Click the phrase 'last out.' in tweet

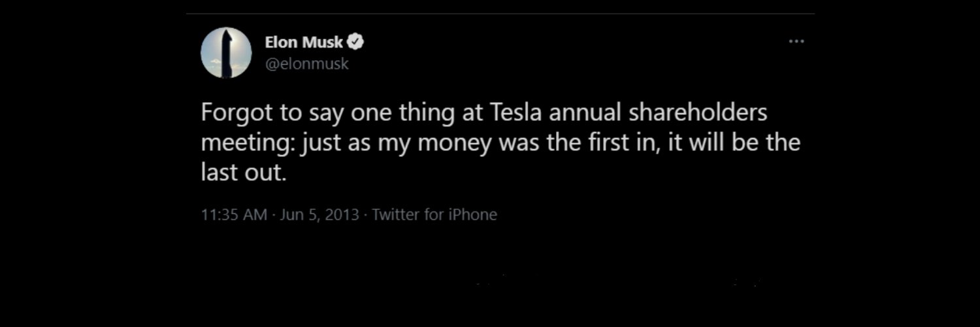(244, 171)
